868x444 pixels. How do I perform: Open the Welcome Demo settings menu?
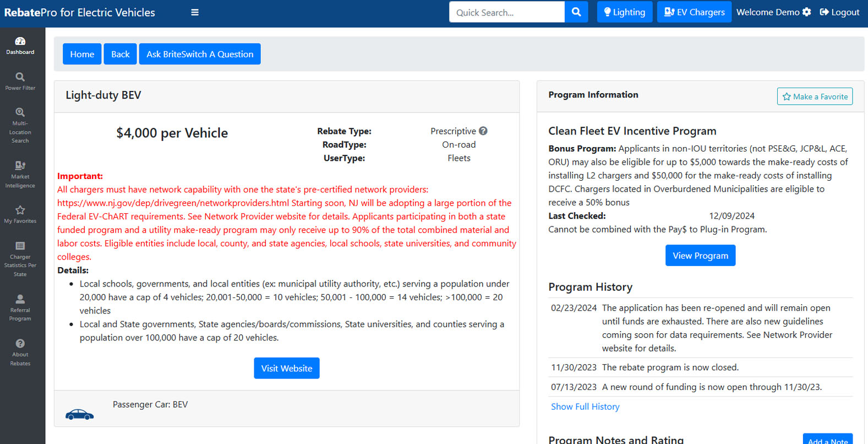(773, 12)
